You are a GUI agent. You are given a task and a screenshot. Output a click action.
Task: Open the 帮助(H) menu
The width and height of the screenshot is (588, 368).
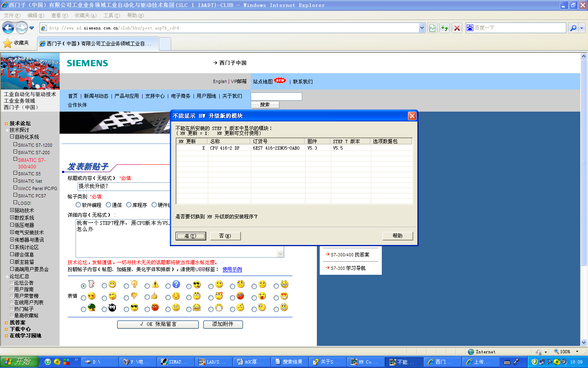tap(136, 16)
